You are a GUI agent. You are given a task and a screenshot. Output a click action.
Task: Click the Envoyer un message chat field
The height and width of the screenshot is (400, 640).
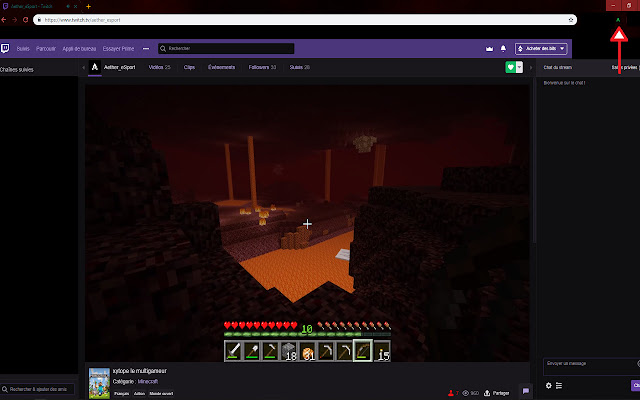[x=591, y=367]
